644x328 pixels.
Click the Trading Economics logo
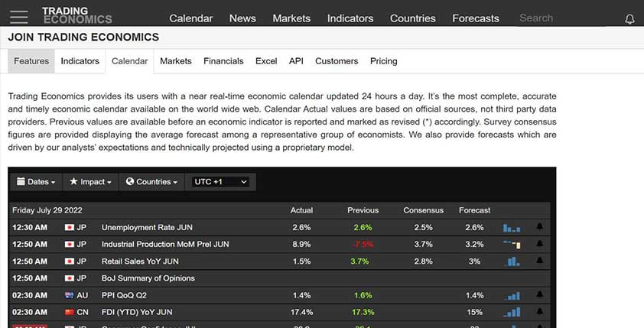[x=76, y=15]
